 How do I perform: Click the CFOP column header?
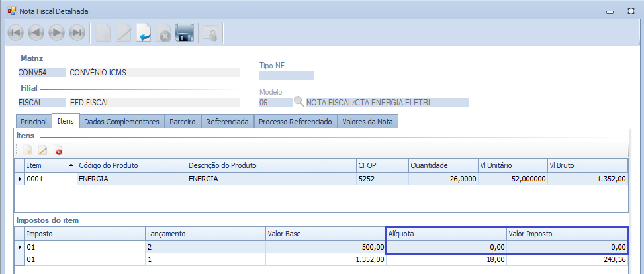point(383,165)
